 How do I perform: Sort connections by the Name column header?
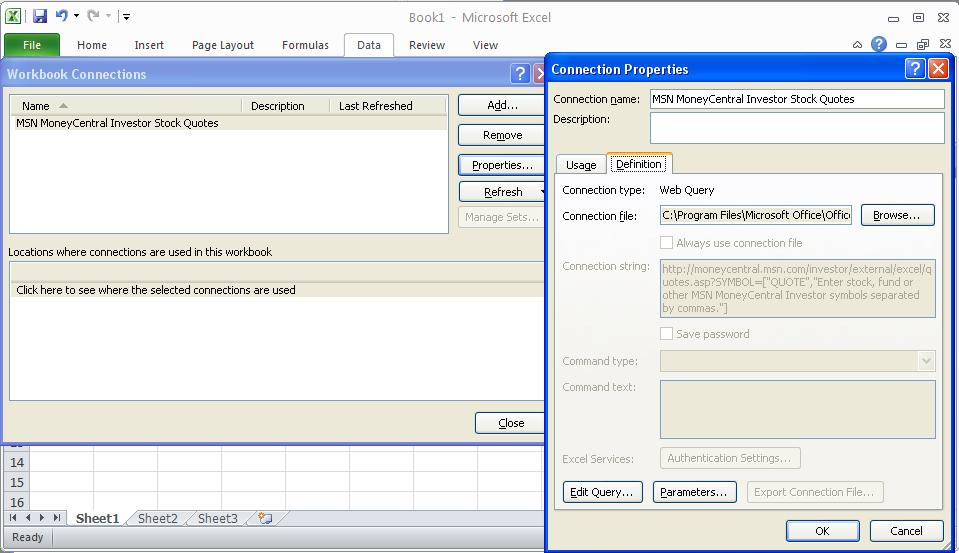point(126,106)
